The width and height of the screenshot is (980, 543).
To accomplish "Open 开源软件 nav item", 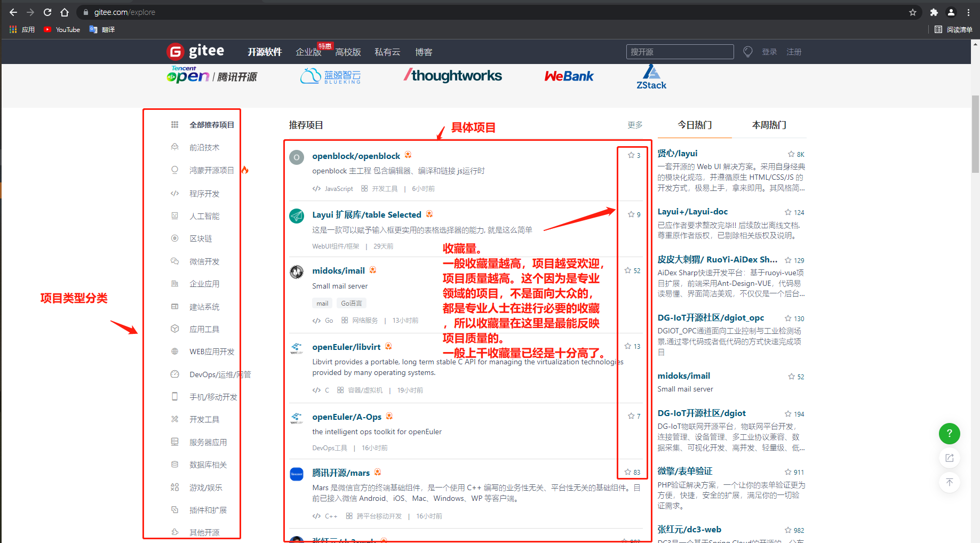I will pos(265,52).
